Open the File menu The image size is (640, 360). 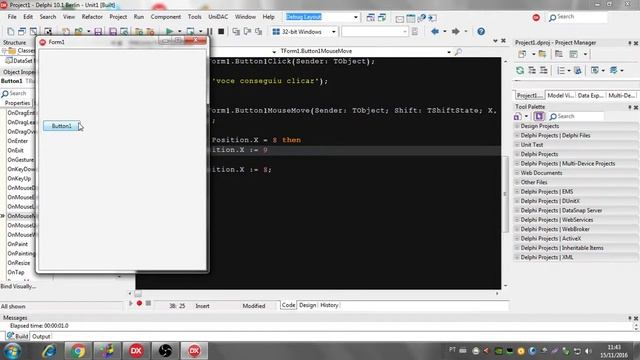coord(12,17)
